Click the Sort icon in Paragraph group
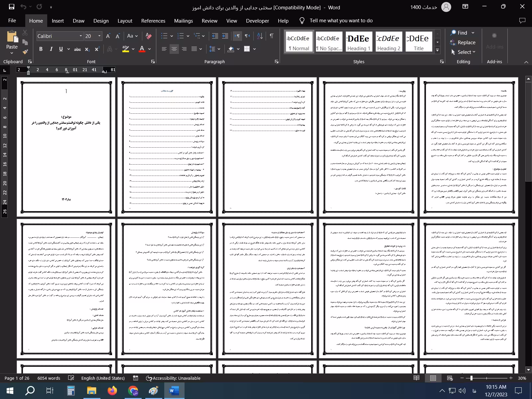 coord(260,36)
